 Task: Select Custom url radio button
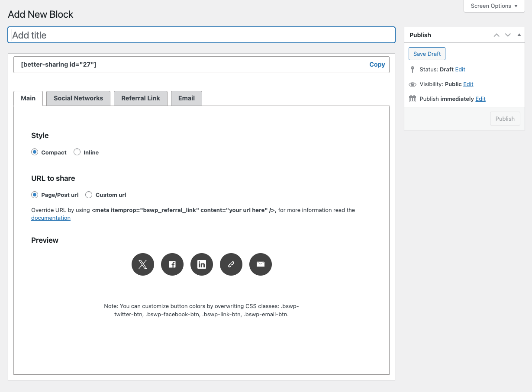89,195
